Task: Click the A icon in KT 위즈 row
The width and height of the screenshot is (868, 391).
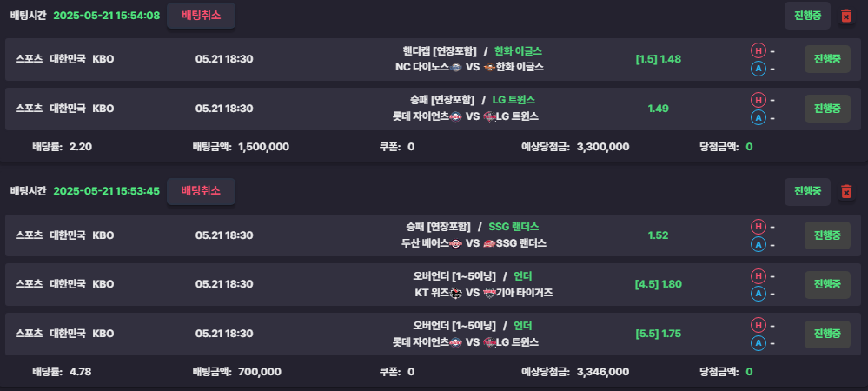Action: tap(758, 294)
